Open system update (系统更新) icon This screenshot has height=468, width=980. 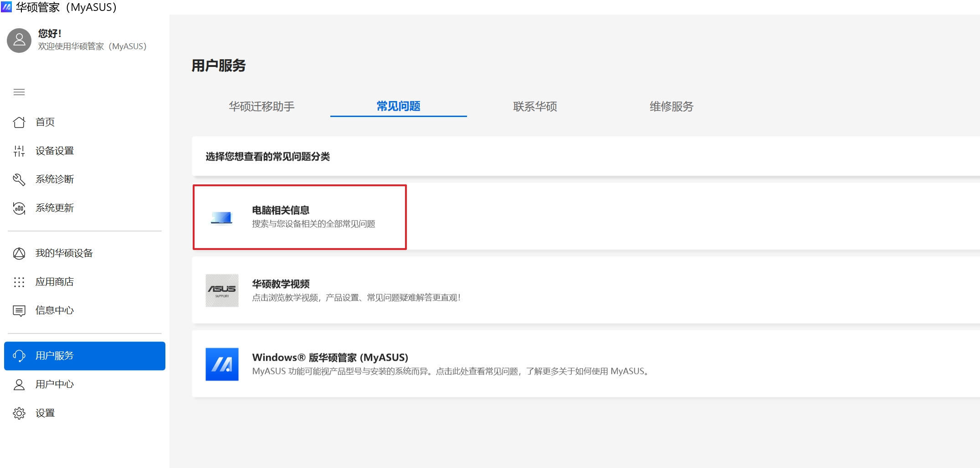pyautogui.click(x=19, y=208)
